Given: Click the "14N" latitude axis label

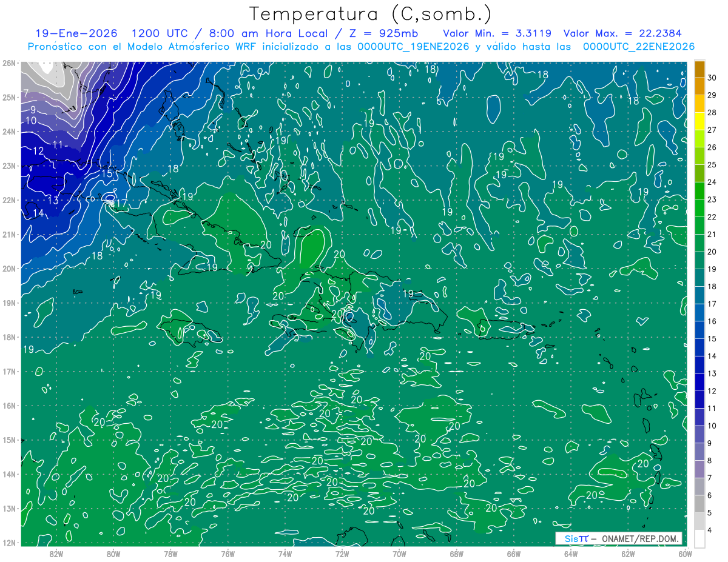Looking at the screenshot, I should [9, 474].
